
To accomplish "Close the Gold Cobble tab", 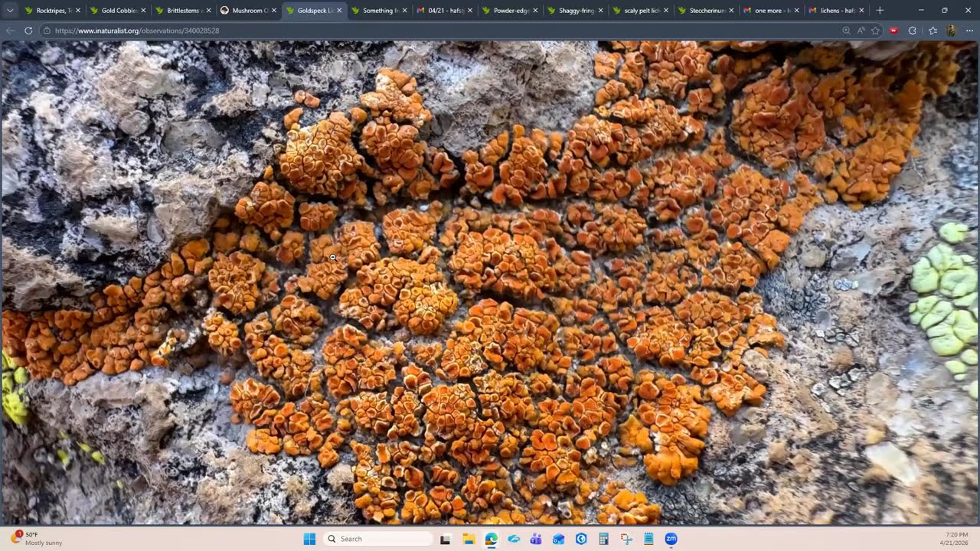I will 142,11.
